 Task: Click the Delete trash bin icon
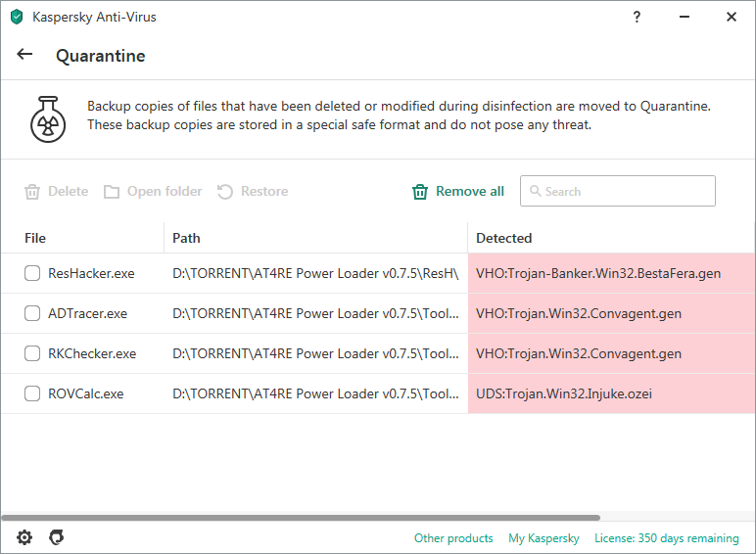point(32,192)
